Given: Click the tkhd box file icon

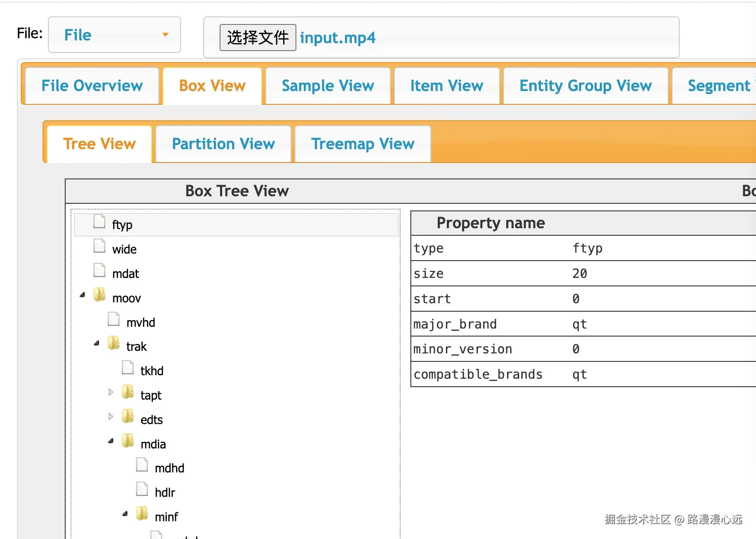Looking at the screenshot, I should [128, 367].
